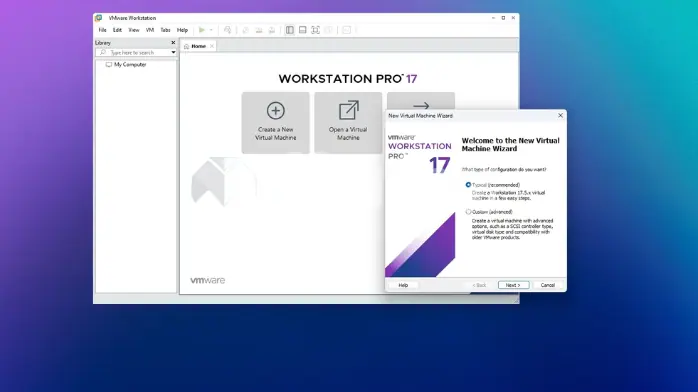The height and width of the screenshot is (392, 698).
Task: Click the Revert to Snapshot toolbar icon
Action: [x=259, y=30]
